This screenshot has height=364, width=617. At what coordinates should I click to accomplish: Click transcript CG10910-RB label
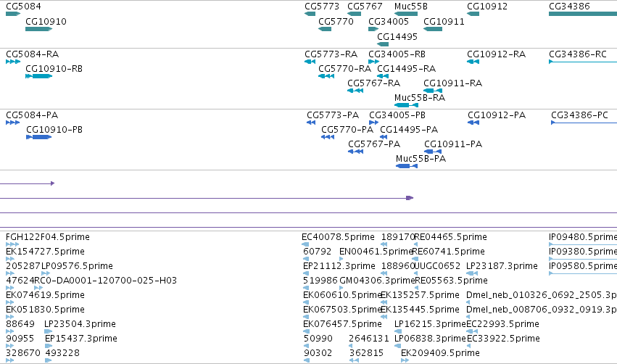click(54, 69)
